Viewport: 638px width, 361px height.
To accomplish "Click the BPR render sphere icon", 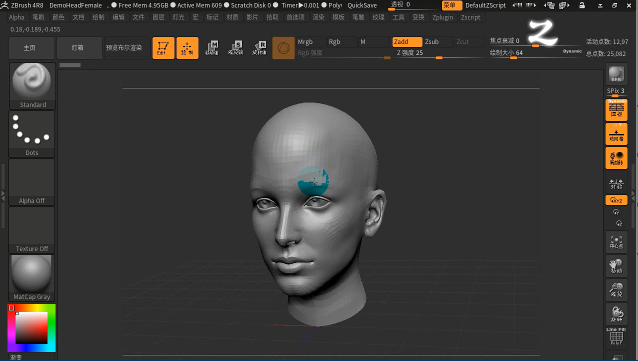I will point(616,74).
